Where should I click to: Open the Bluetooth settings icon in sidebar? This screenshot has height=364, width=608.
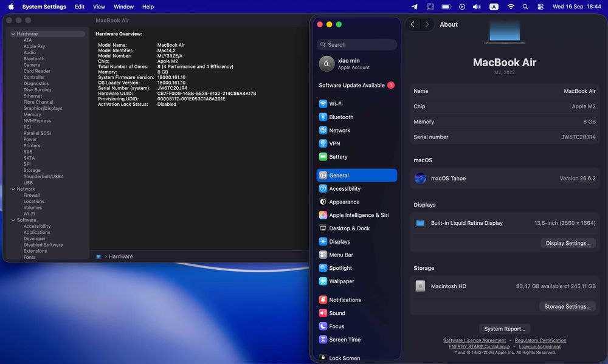pos(323,117)
